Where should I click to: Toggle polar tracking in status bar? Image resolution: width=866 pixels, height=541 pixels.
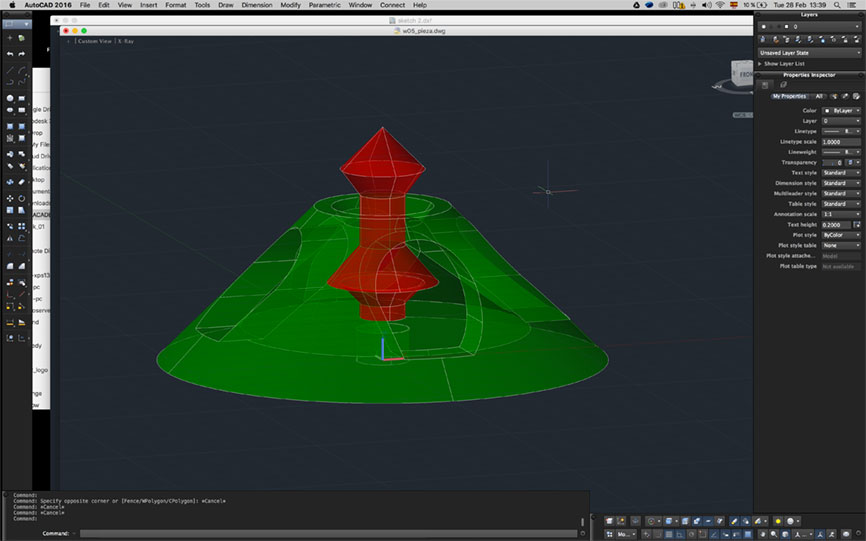coord(691,534)
